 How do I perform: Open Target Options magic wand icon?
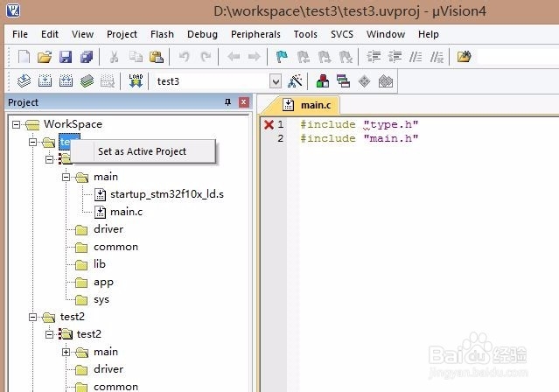click(x=295, y=81)
